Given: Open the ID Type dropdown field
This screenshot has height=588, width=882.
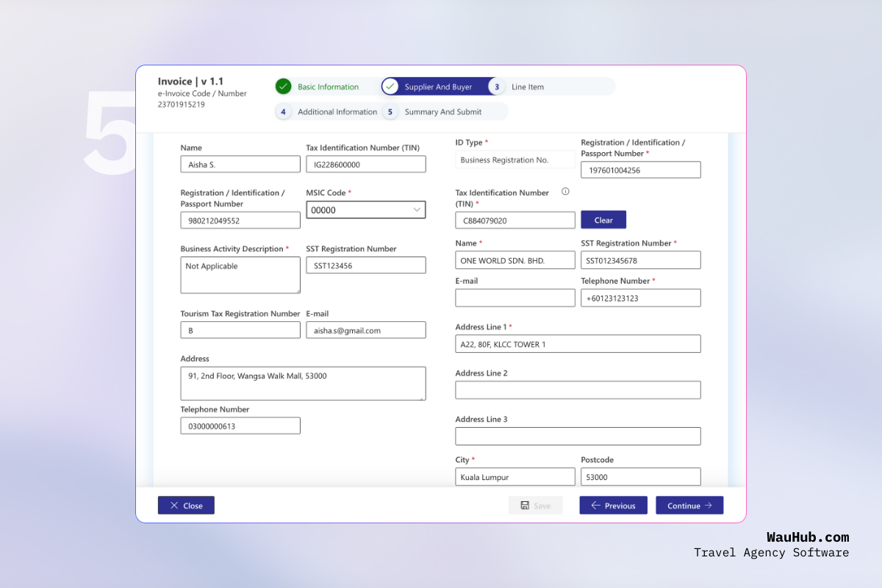Looking at the screenshot, I should pyautogui.click(x=515, y=159).
